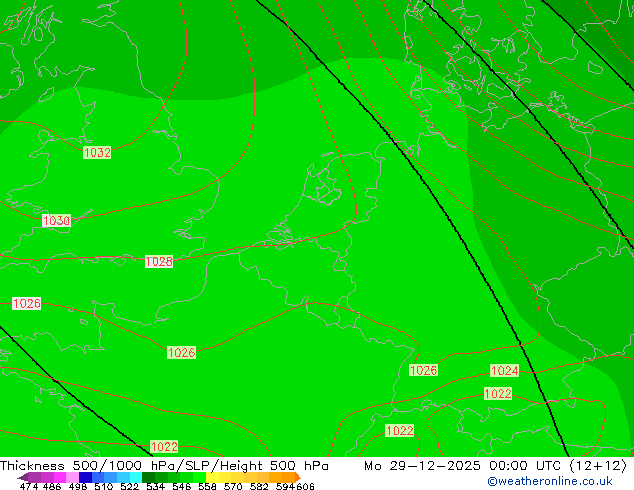Click the 570 legend value
Image resolution: width=634 pixels, height=490 pixels.
(233, 486)
